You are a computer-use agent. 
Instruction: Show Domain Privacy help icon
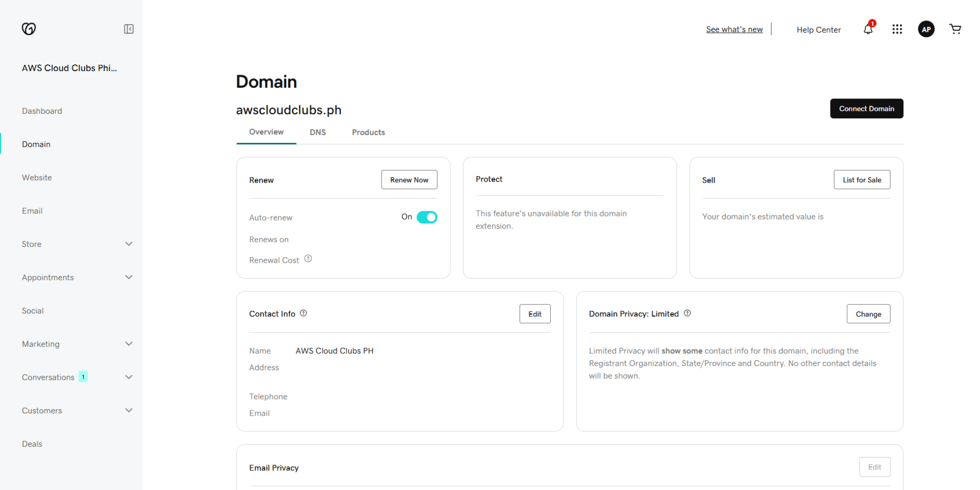point(688,313)
